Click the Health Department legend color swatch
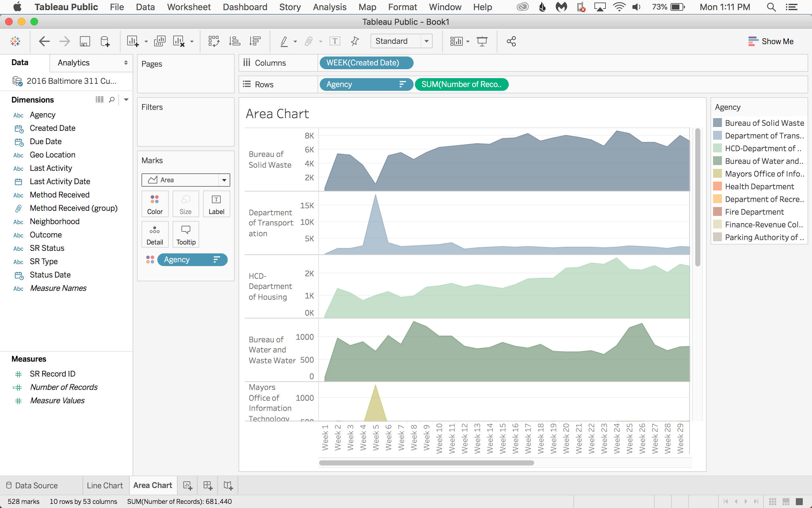The width and height of the screenshot is (812, 508). tap(717, 186)
